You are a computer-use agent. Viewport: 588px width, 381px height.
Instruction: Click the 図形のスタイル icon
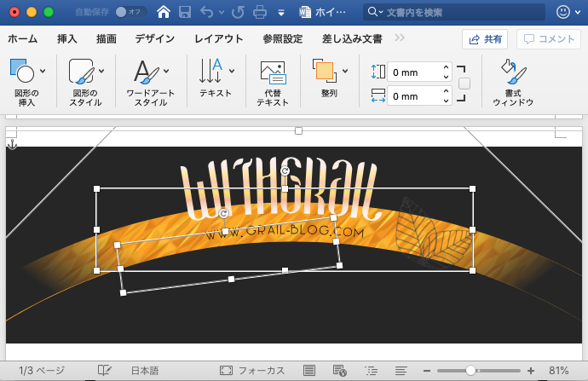81,71
